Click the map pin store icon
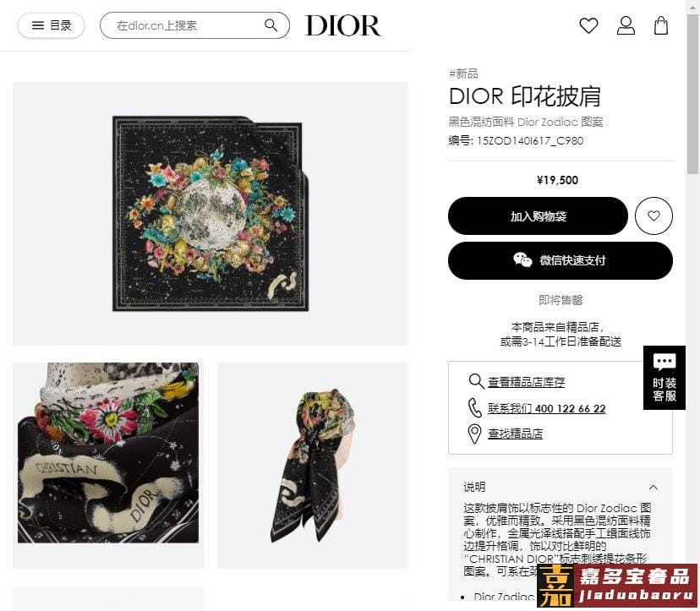 coord(474,434)
